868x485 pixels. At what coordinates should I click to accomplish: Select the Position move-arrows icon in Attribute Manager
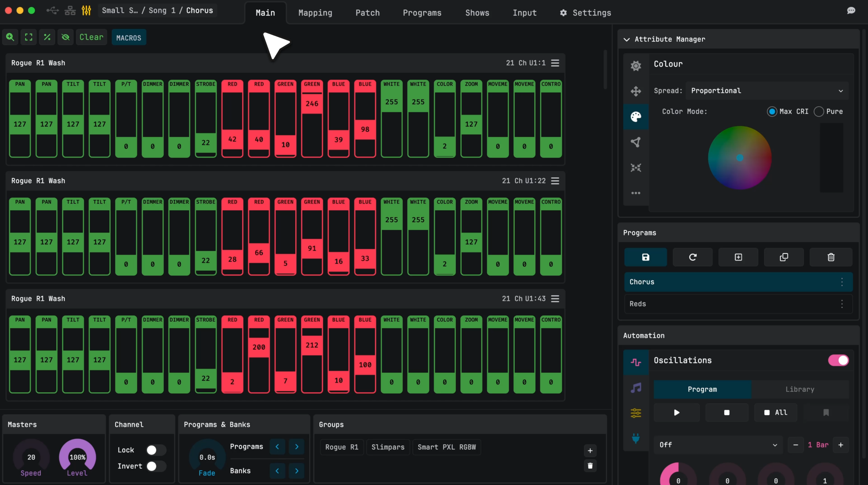point(636,91)
